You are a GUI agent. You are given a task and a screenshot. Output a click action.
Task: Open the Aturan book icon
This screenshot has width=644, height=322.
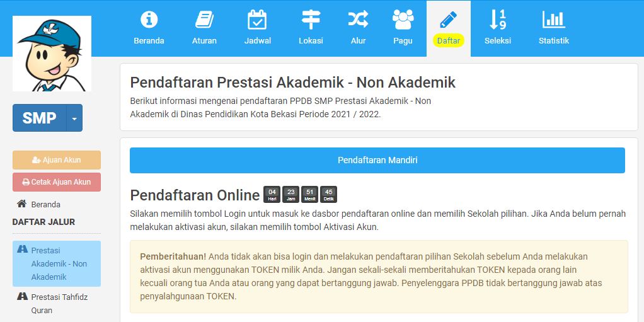[204, 20]
